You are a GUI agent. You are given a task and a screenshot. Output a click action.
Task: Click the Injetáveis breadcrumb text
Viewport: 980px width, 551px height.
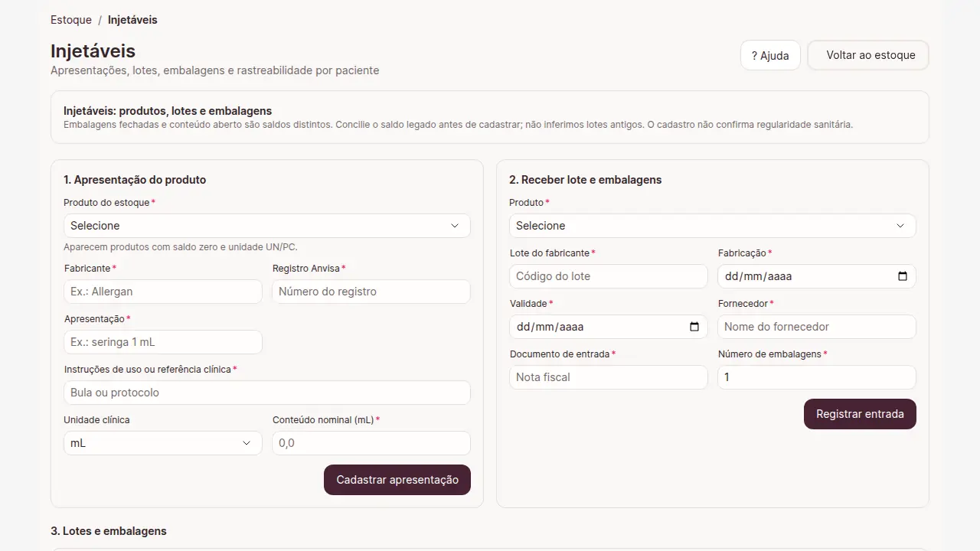click(132, 20)
